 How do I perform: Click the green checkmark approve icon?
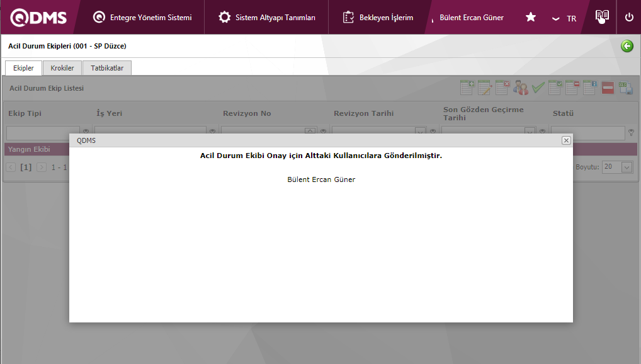pyautogui.click(x=538, y=88)
